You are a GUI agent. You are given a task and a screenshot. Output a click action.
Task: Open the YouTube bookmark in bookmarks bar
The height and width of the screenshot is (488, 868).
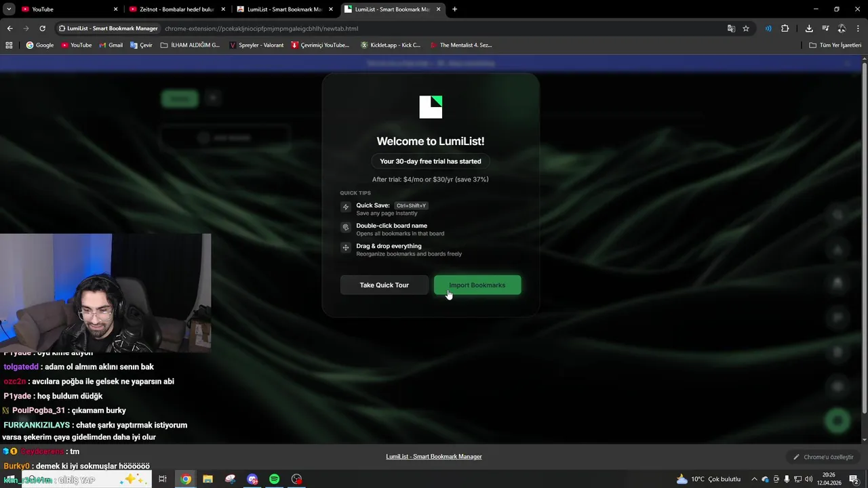click(76, 45)
